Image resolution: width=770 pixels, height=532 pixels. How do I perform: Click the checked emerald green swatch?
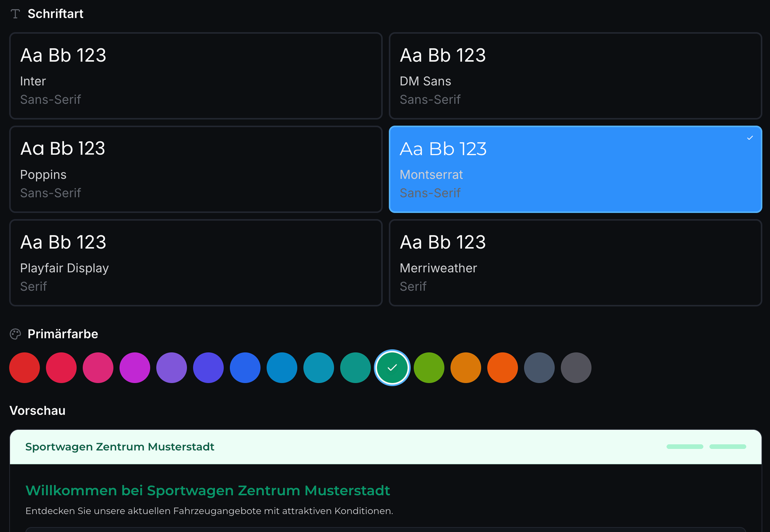tap(392, 368)
